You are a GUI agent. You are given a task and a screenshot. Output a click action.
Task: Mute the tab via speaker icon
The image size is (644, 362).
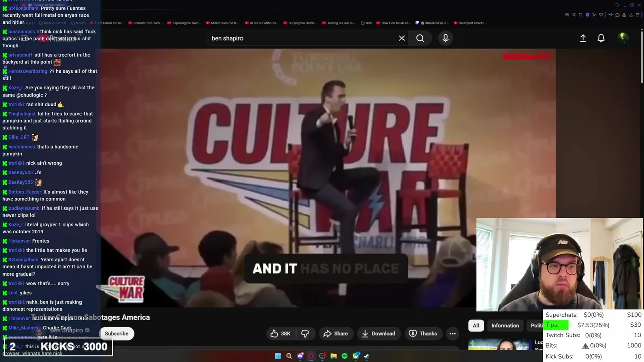click(x=610, y=15)
